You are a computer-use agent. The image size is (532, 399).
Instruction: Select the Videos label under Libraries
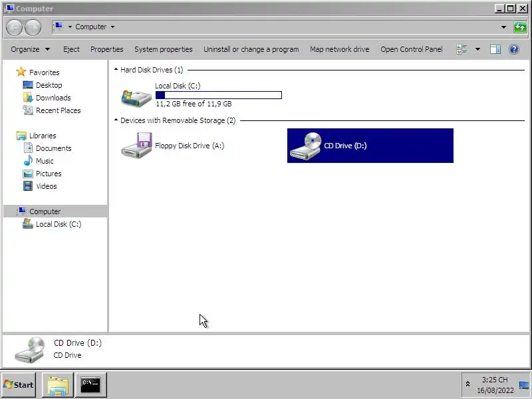tap(47, 186)
